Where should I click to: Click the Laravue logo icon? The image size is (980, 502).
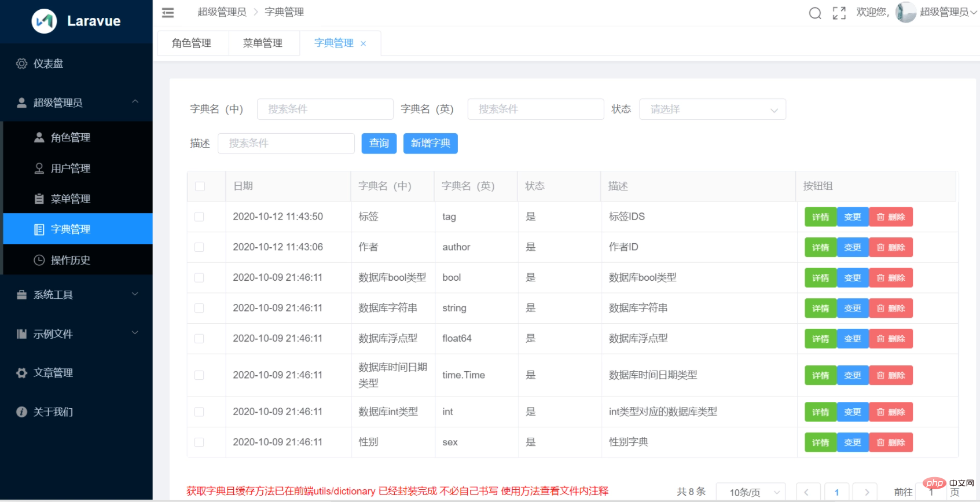tap(44, 21)
